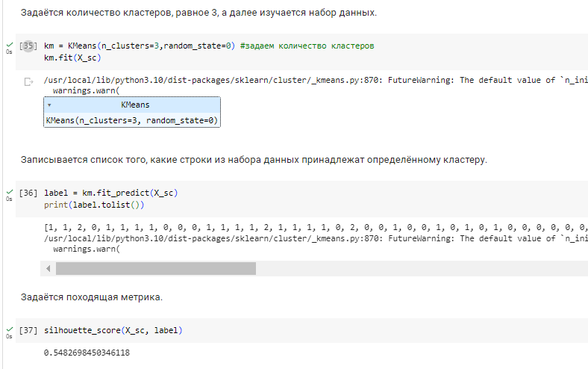Click the silhouette_score(X_sc, label) code cell
588x369 pixels.
[113, 329]
